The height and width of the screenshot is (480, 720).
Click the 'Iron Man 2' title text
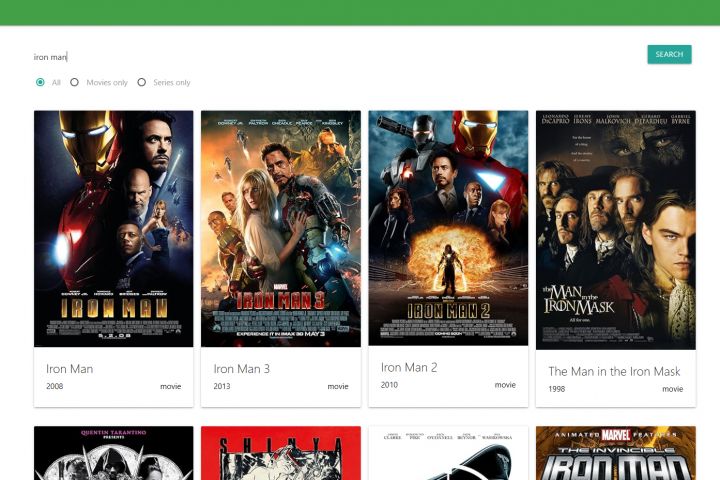pyautogui.click(x=409, y=367)
